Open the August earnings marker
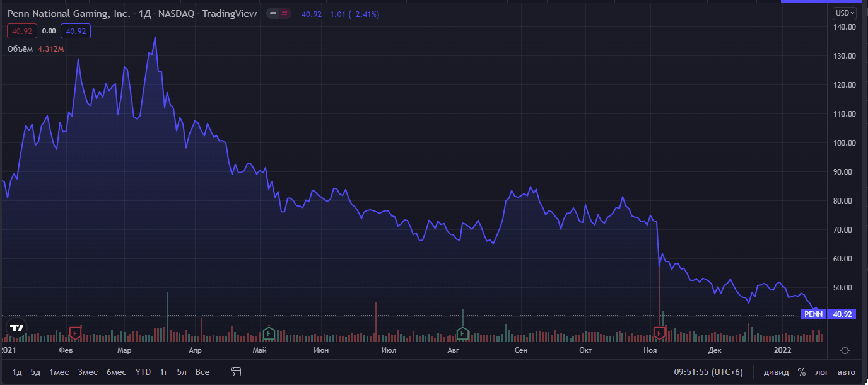 pyautogui.click(x=463, y=332)
